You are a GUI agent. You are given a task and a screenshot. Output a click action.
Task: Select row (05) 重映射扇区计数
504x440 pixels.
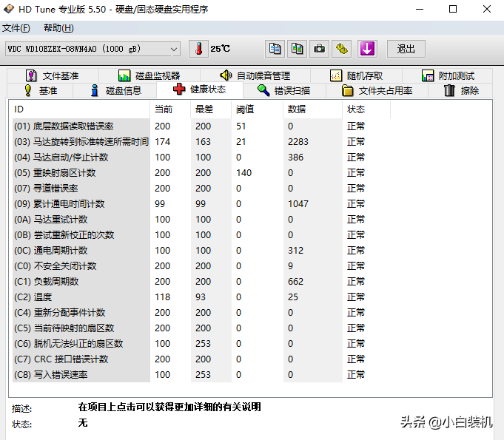coord(201,173)
